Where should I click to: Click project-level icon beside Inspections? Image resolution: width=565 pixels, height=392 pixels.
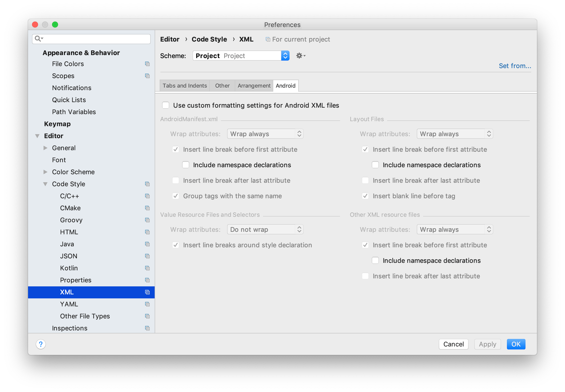(147, 328)
